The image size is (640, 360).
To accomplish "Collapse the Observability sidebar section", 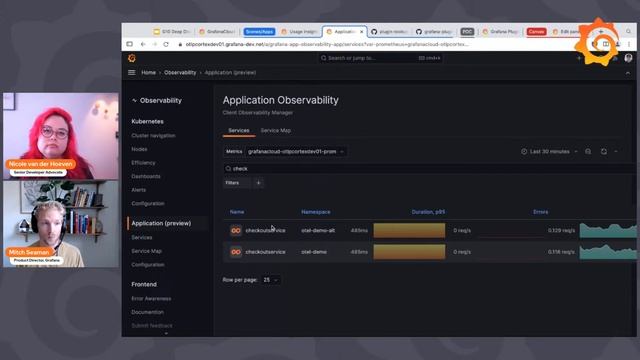I will [x=134, y=100].
